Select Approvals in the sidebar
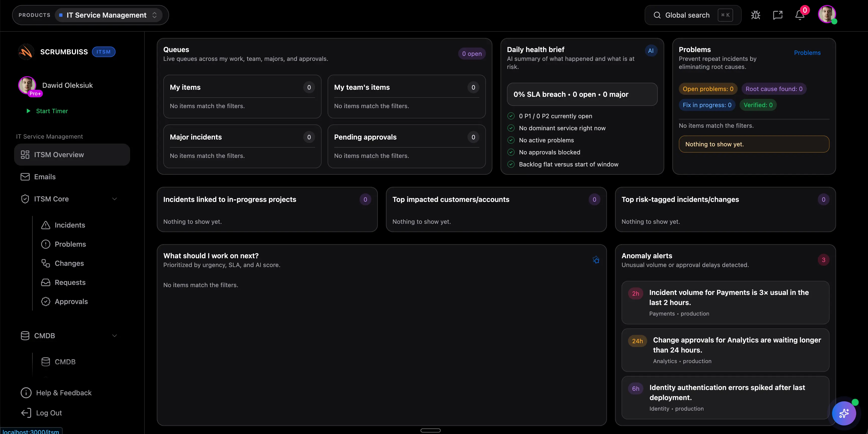 [x=71, y=301]
